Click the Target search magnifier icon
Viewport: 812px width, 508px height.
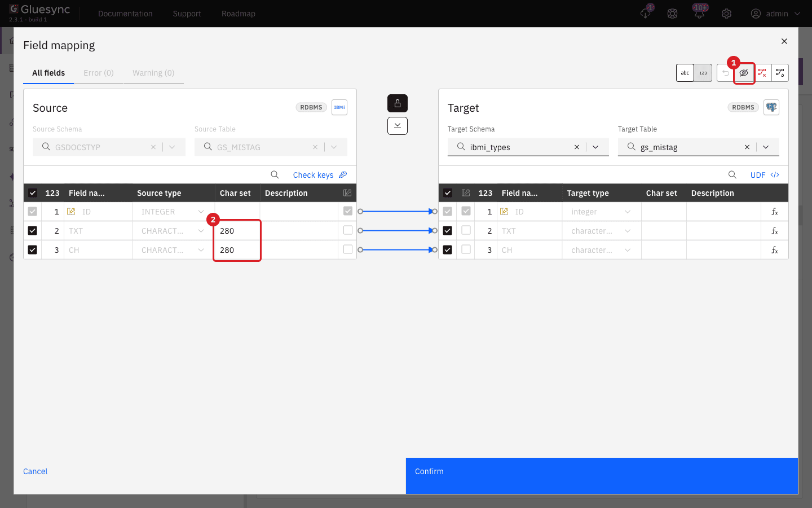[732, 175]
